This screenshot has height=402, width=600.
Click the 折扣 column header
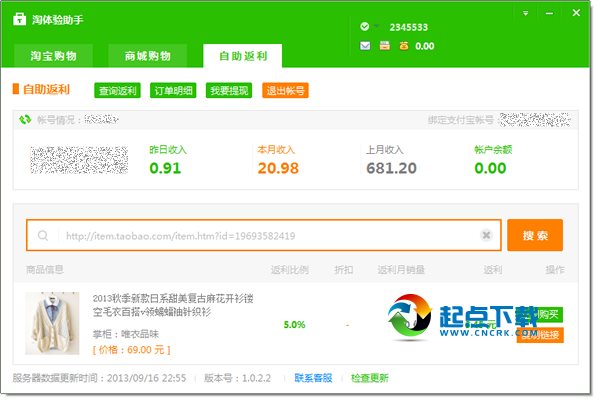344,270
